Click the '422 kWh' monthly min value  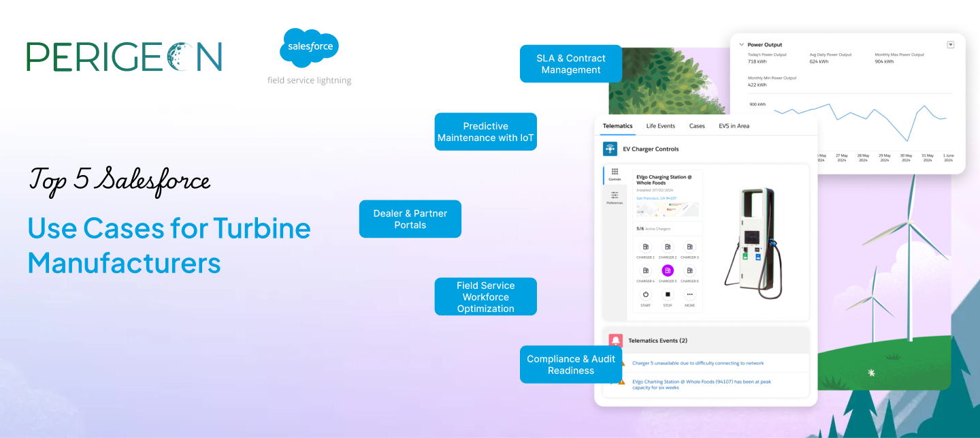coord(757,85)
